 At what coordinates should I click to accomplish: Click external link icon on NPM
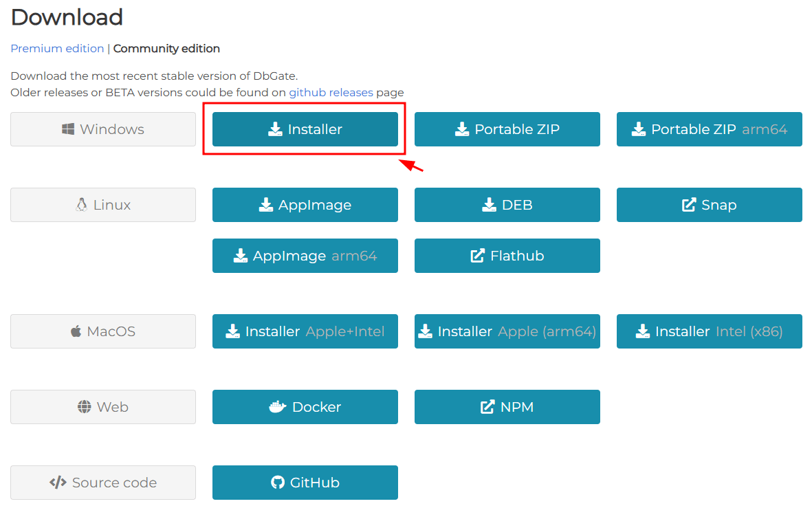click(487, 407)
